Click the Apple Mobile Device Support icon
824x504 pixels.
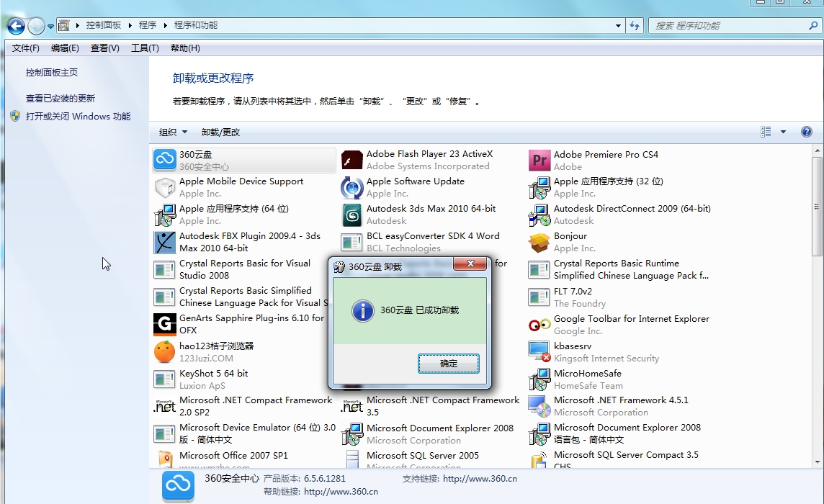pyautogui.click(x=164, y=187)
